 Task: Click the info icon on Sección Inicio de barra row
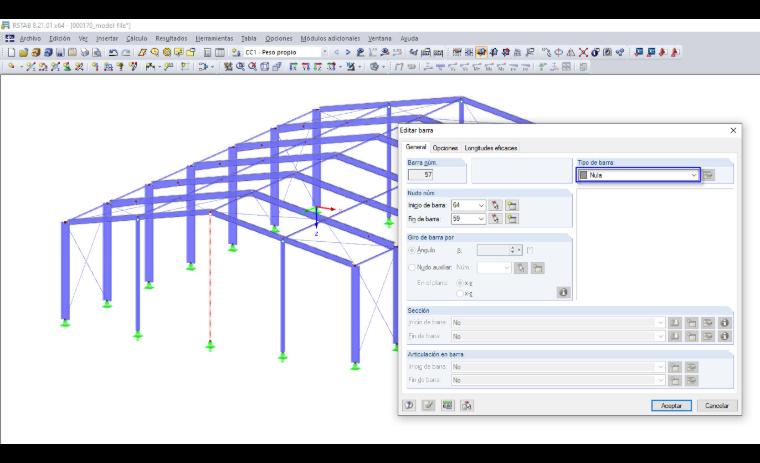725,322
